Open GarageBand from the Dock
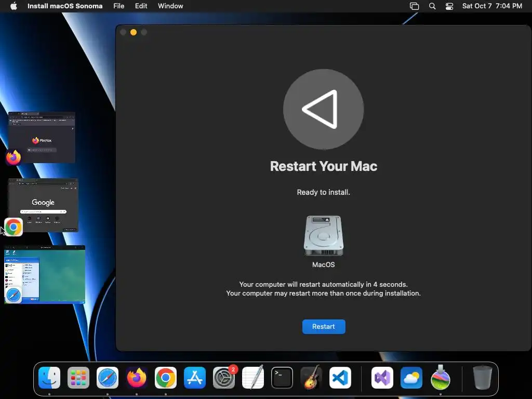 [311, 378]
